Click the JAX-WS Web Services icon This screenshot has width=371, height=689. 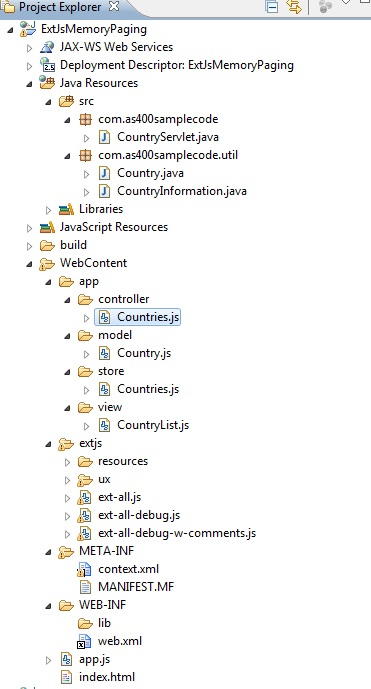tap(47, 47)
